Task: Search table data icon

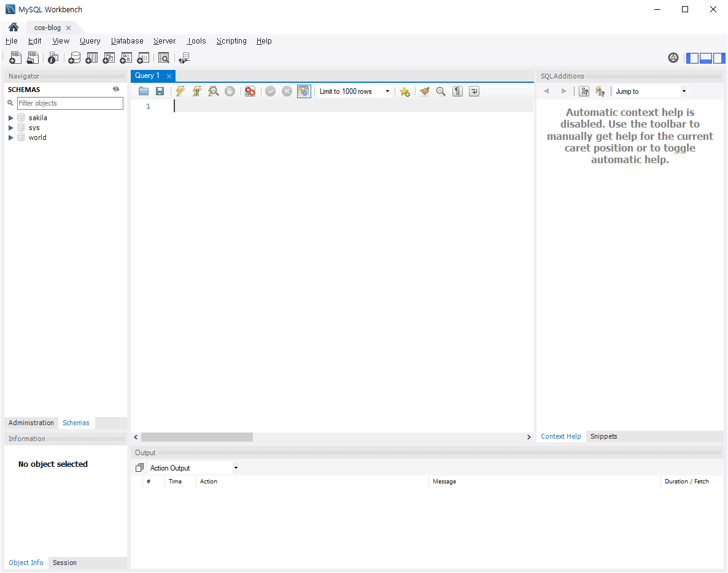Action: pyautogui.click(x=163, y=58)
